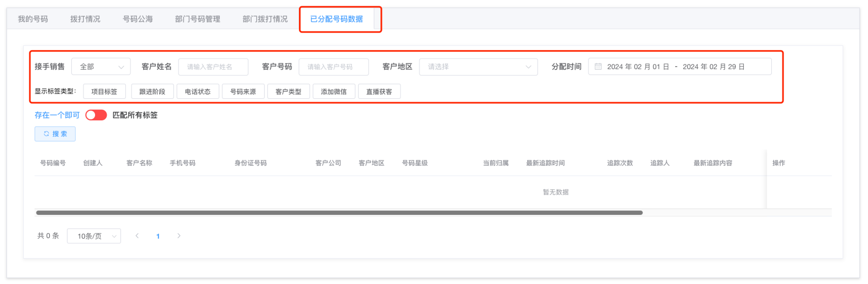Select the 电话状态 tag type button
Screen dimensions: 868x284
[198, 91]
